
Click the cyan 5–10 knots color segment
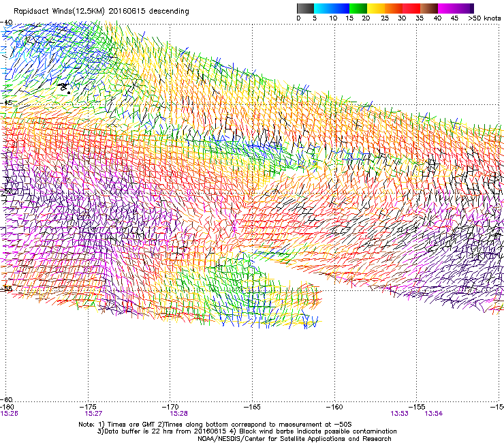click(322, 8)
